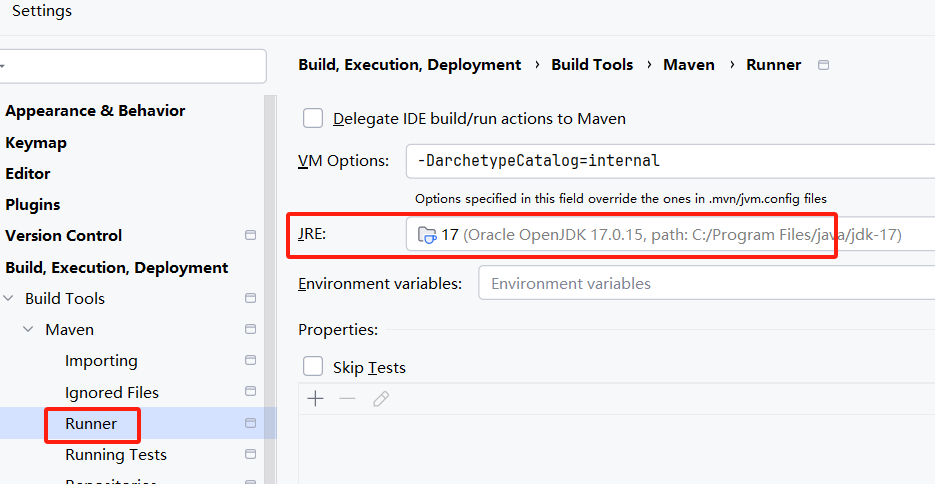Enable Delegate IDE build/run actions to Maven
The width and height of the screenshot is (935, 484).
point(313,119)
